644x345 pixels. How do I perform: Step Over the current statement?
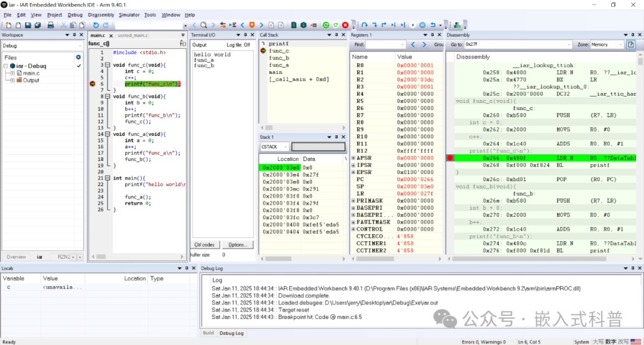(364, 25)
